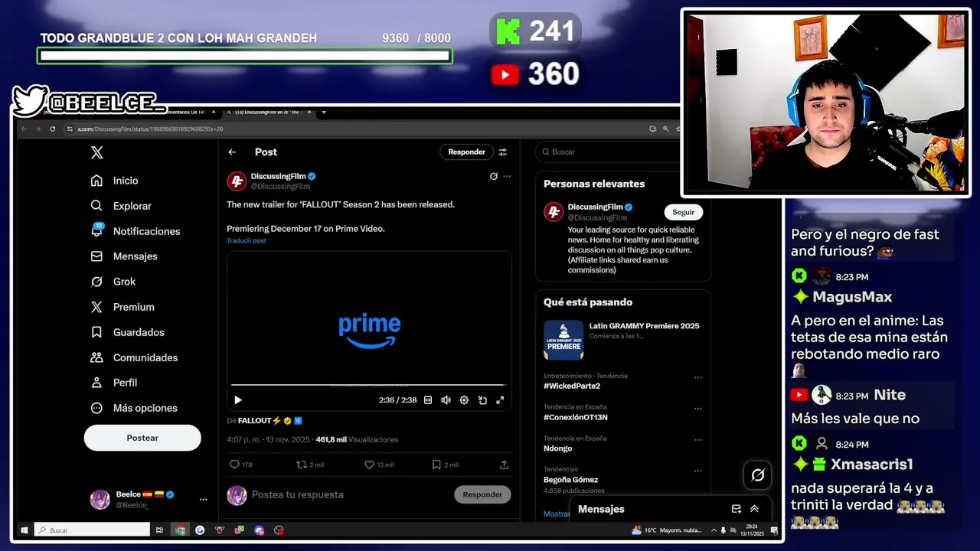The width and height of the screenshot is (980, 551).
Task: Like the post, 13 mil likes
Action: [379, 465]
